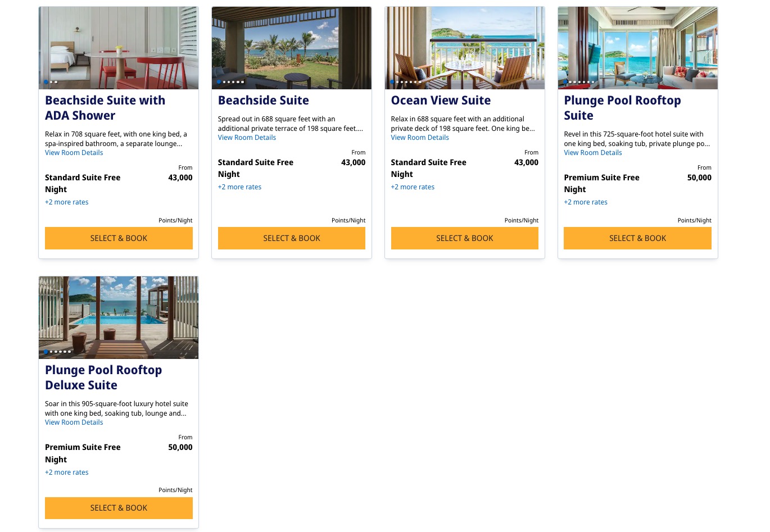Click SELECT & BOOK for Plunge Pool Rooftop Suite
770x532 pixels.
[637, 238]
